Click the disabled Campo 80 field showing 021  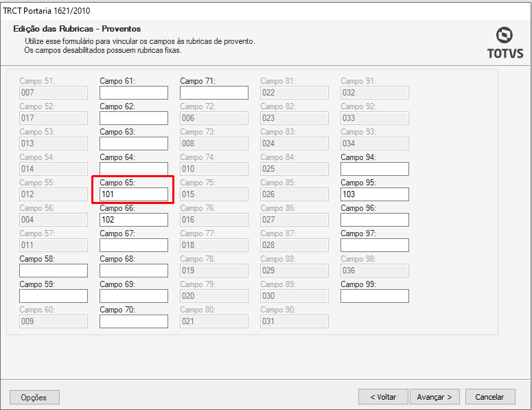214,322
